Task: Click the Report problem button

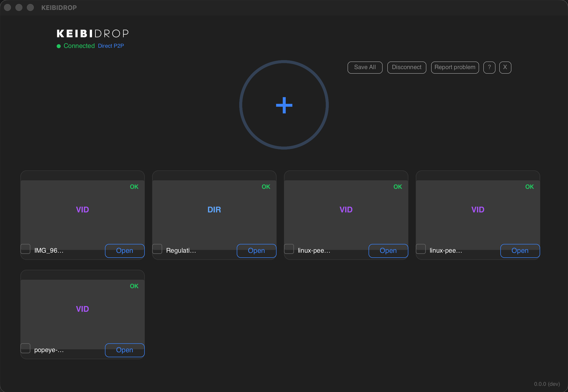Action: [455, 67]
